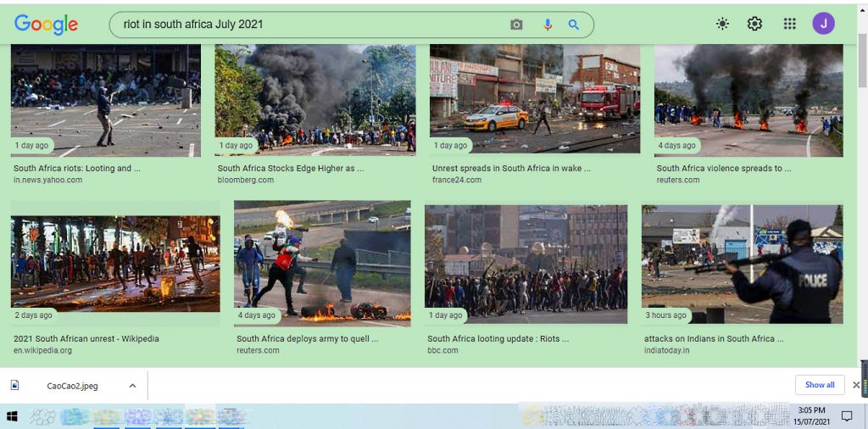Select the indiatoday.in police officer thumbnail

tap(742, 264)
